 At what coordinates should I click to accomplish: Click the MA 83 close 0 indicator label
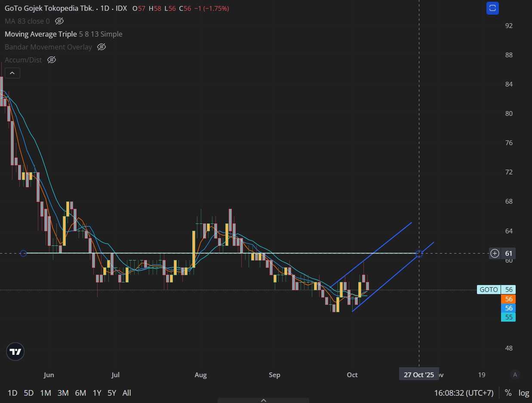pyautogui.click(x=27, y=21)
